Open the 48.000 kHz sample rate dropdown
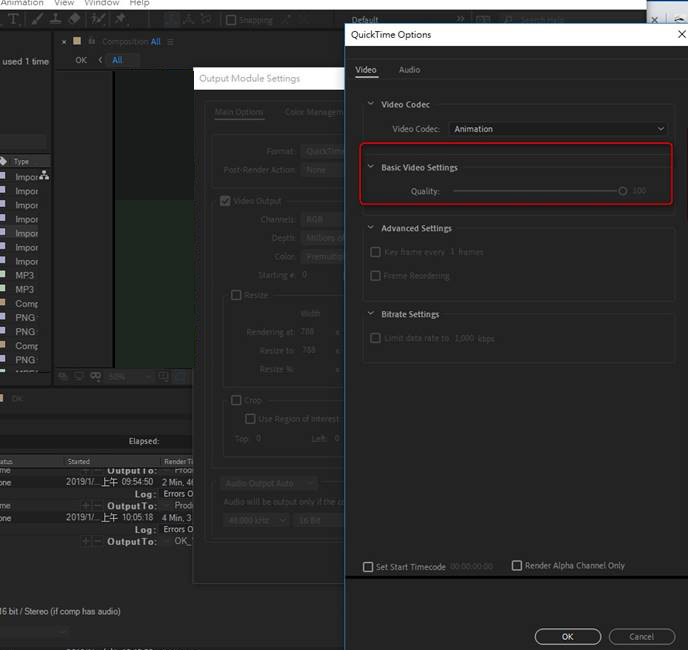 (256, 521)
